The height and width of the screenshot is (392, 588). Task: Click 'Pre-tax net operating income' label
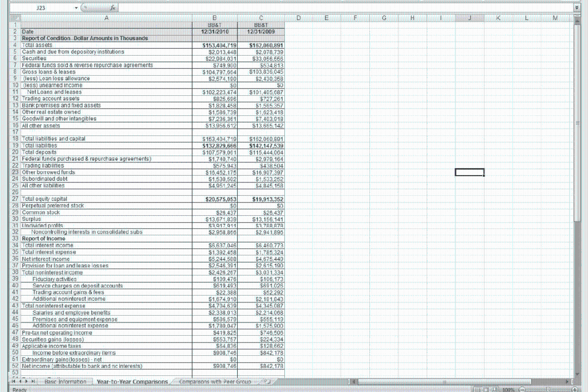pos(57,332)
